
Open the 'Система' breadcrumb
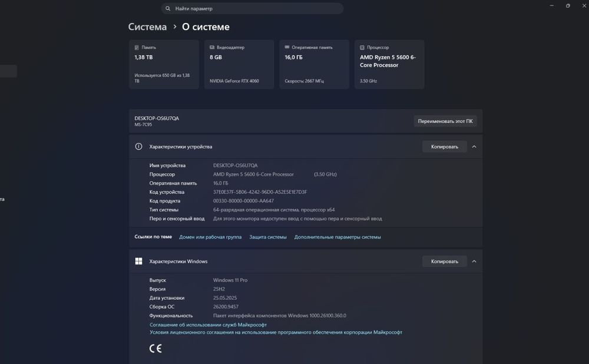click(147, 27)
